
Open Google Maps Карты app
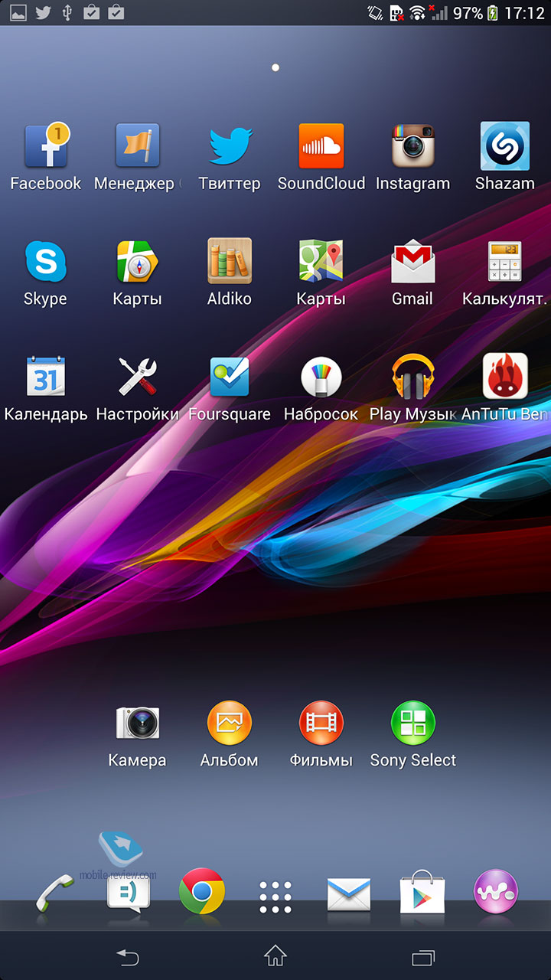tap(321, 261)
